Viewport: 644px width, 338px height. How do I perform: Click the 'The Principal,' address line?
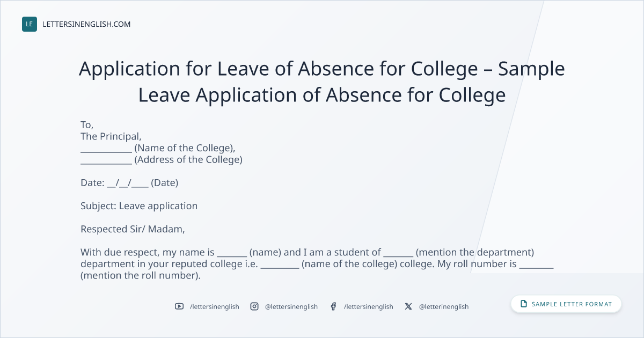[x=111, y=136]
